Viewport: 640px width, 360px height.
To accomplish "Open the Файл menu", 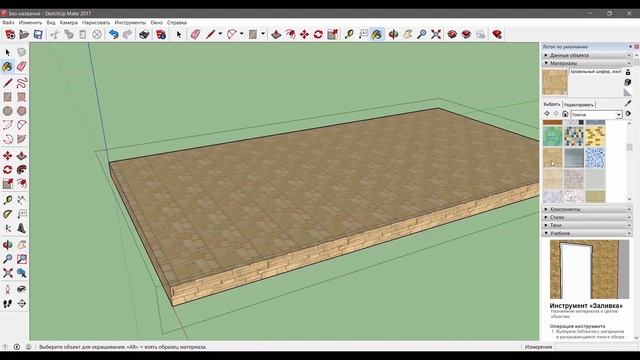I will pyautogui.click(x=8, y=22).
